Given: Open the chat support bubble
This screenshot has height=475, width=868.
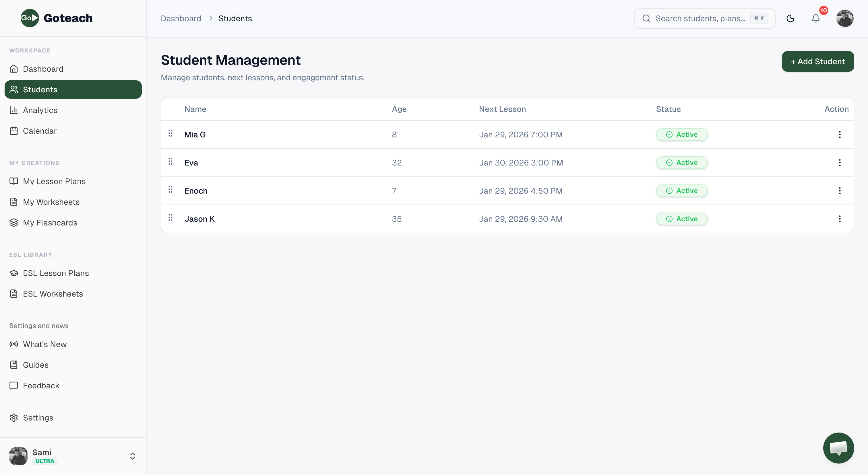Looking at the screenshot, I should tap(838, 447).
